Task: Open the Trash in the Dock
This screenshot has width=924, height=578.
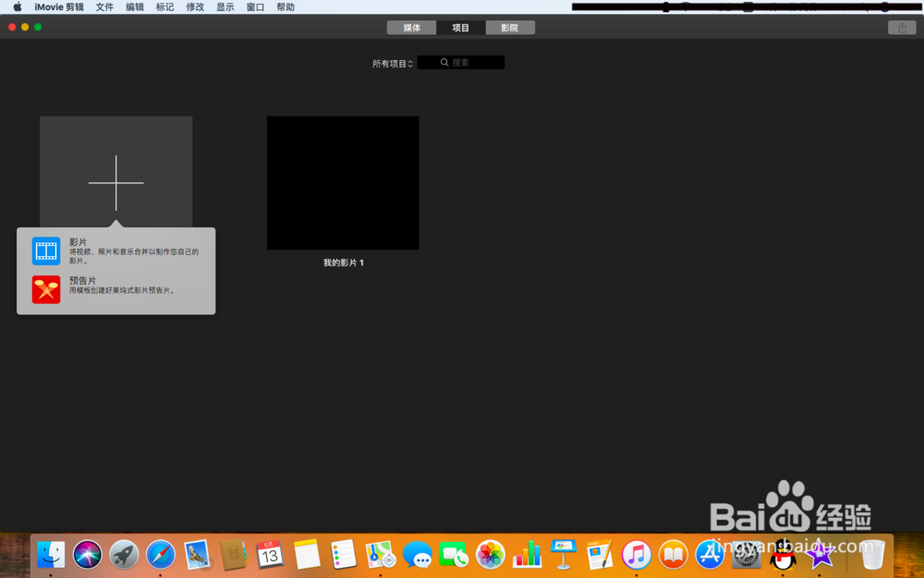Action: 872,554
